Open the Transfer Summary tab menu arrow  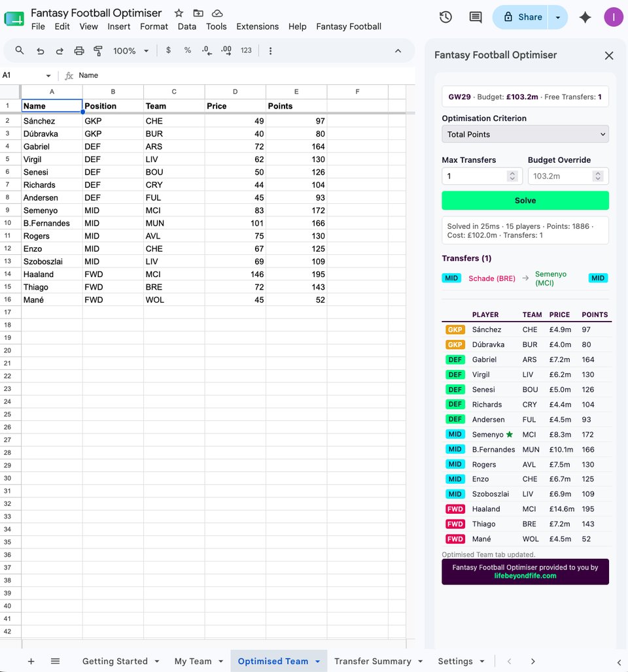(x=421, y=662)
